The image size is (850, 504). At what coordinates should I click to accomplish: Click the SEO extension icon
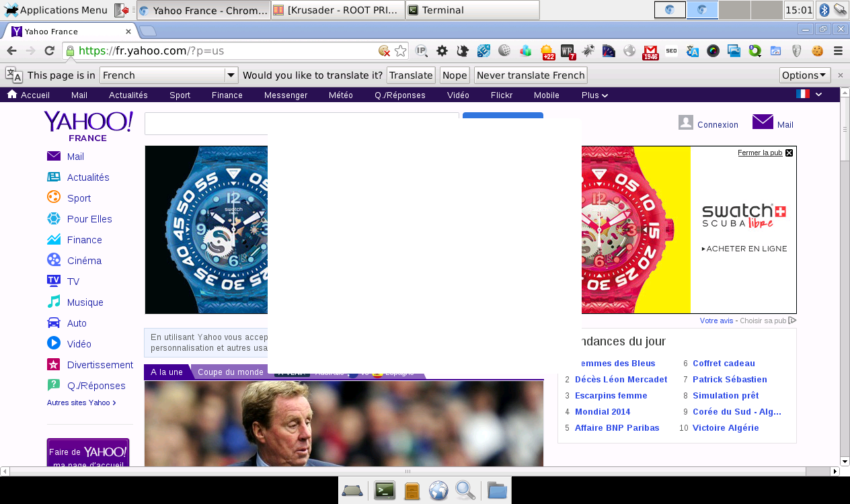pos(671,50)
